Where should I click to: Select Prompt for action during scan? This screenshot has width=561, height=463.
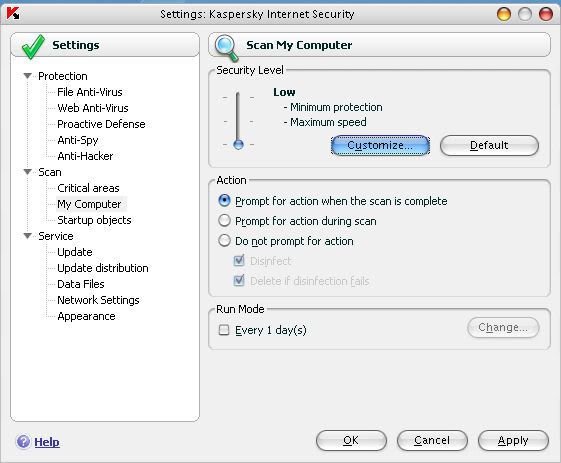pyautogui.click(x=224, y=220)
